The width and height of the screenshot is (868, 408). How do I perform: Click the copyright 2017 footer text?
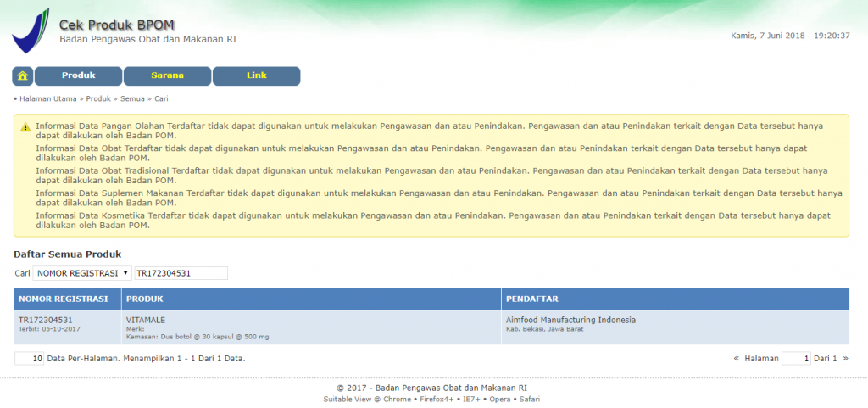click(x=431, y=388)
